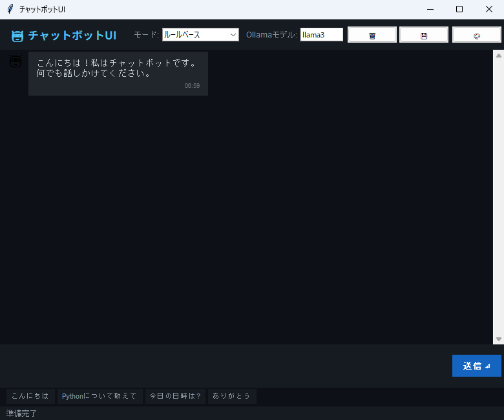
Task: Open the モード dropdown showing ルールベース
Action: point(200,35)
